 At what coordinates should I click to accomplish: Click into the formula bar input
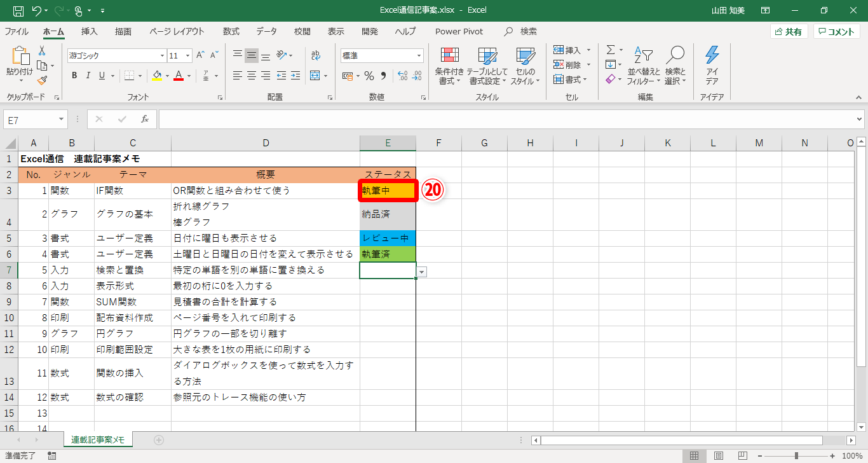[x=506, y=119]
